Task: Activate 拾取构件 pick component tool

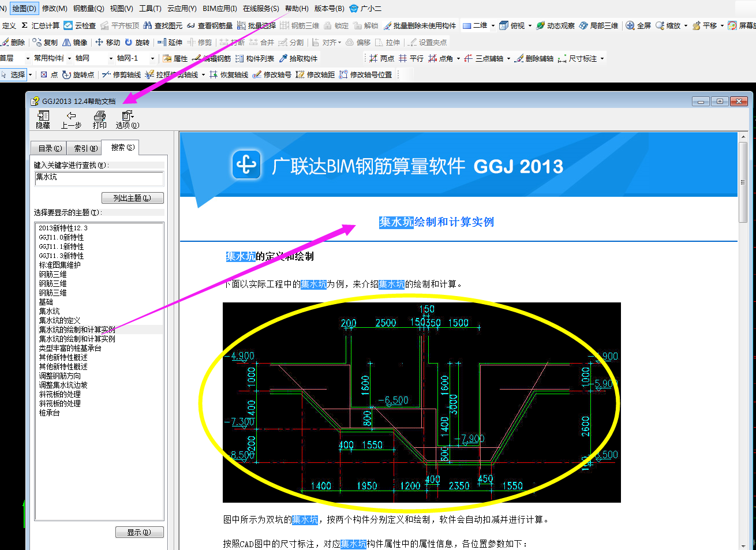Action: [298, 58]
